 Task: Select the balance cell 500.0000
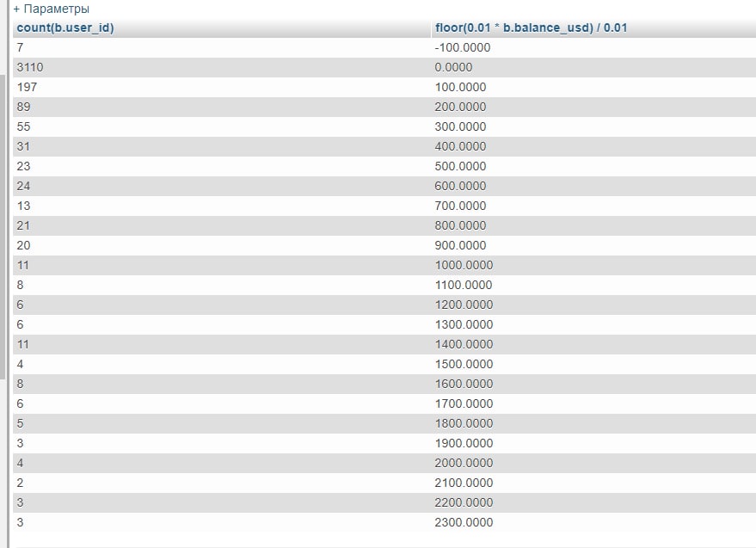pos(593,166)
